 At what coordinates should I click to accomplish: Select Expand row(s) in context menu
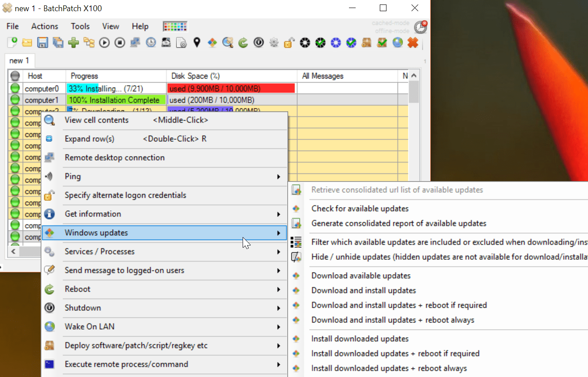tap(164, 139)
